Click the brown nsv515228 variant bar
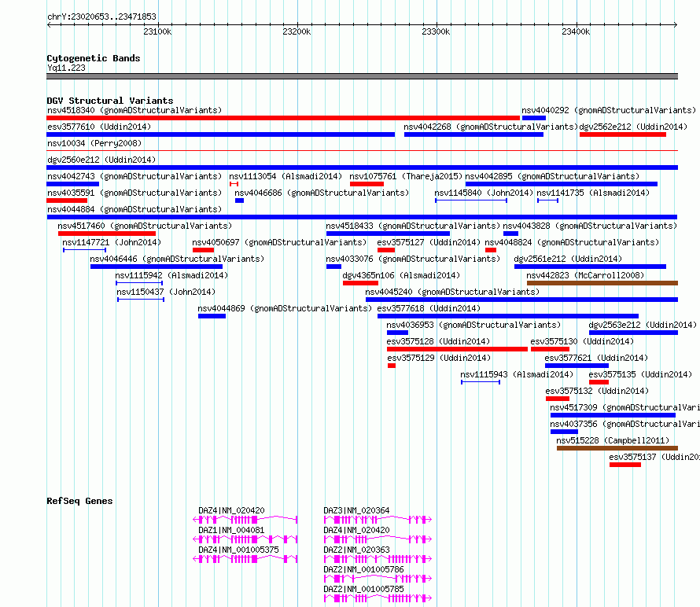The height and width of the screenshot is (607, 700). pos(617,448)
